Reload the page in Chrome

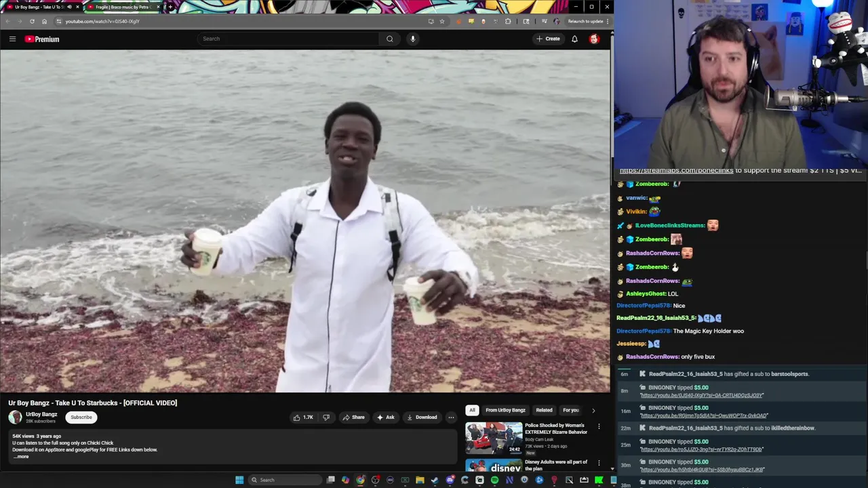(x=32, y=21)
